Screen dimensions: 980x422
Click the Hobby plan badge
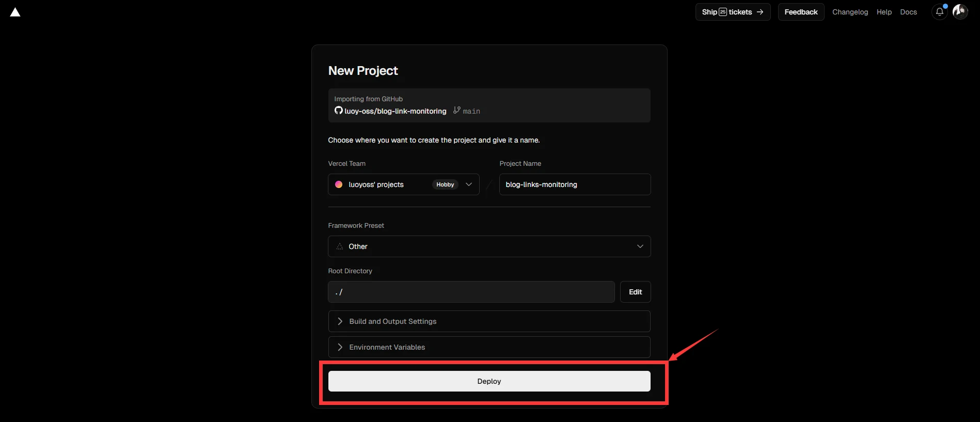click(x=445, y=184)
